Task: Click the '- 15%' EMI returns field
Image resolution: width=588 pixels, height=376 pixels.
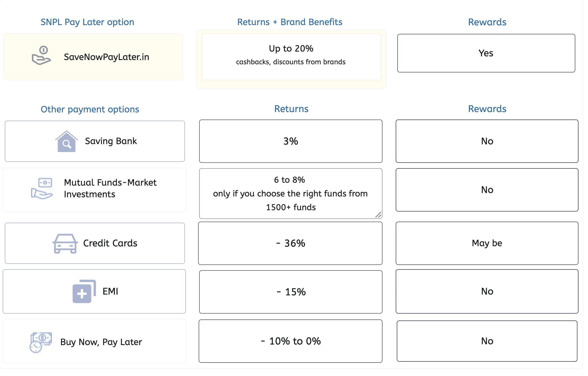Action: (291, 292)
